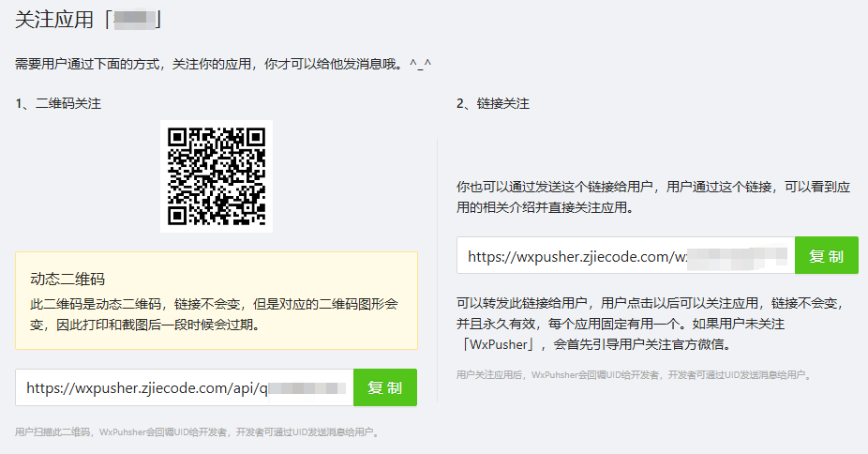Screen dimensions: 868x454
Task: Click the intro sentence 需要用户通过下面的方式
Action: [x=206, y=64]
